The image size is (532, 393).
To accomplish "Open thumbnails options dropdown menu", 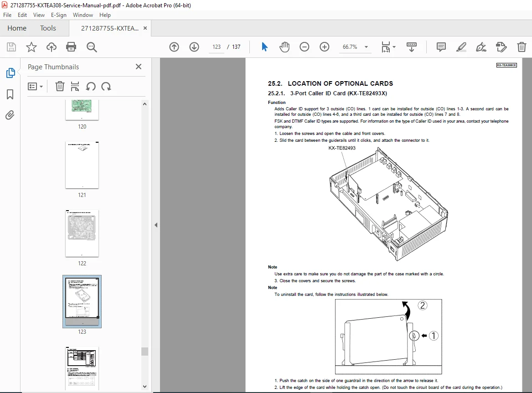I will [x=35, y=87].
